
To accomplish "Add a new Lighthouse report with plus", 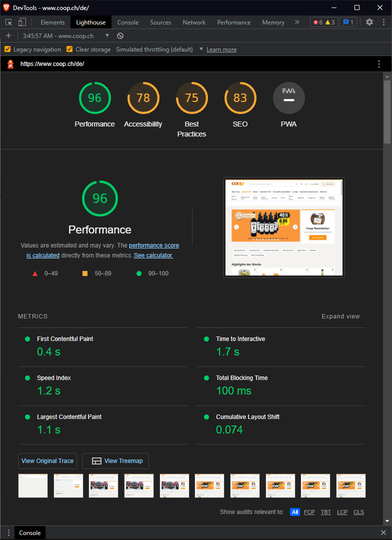I will pos(8,36).
